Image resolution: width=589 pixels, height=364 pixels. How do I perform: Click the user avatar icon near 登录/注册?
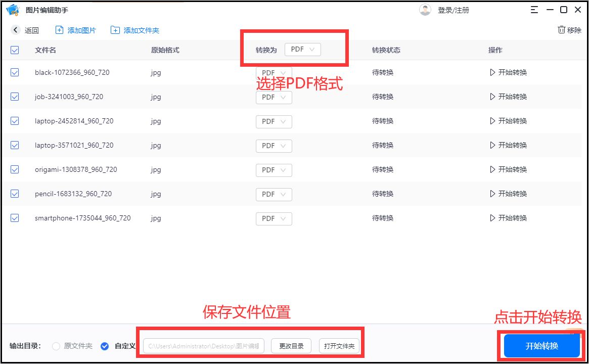pos(425,9)
